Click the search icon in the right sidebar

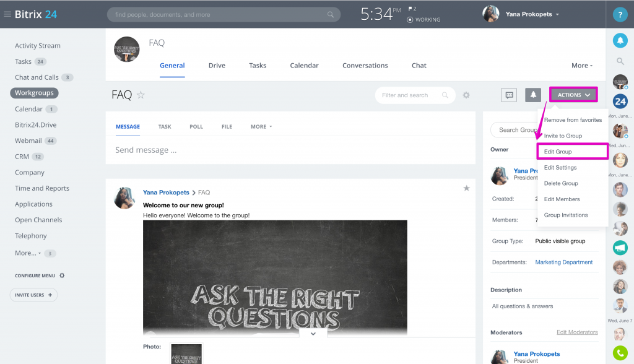(x=620, y=61)
